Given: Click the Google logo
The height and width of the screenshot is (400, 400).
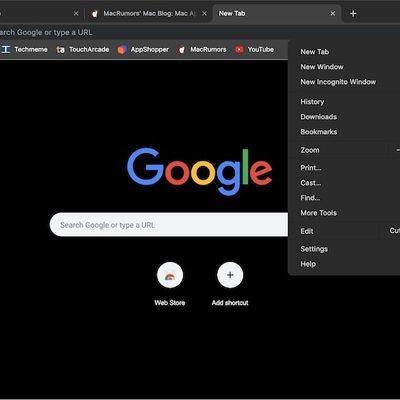Looking at the screenshot, I should point(200,171).
